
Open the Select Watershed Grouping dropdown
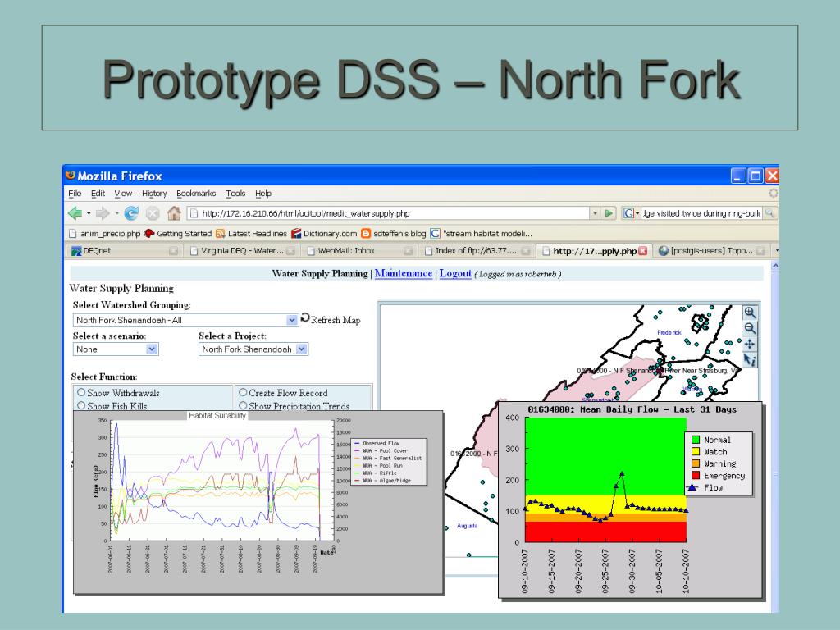(x=292, y=320)
